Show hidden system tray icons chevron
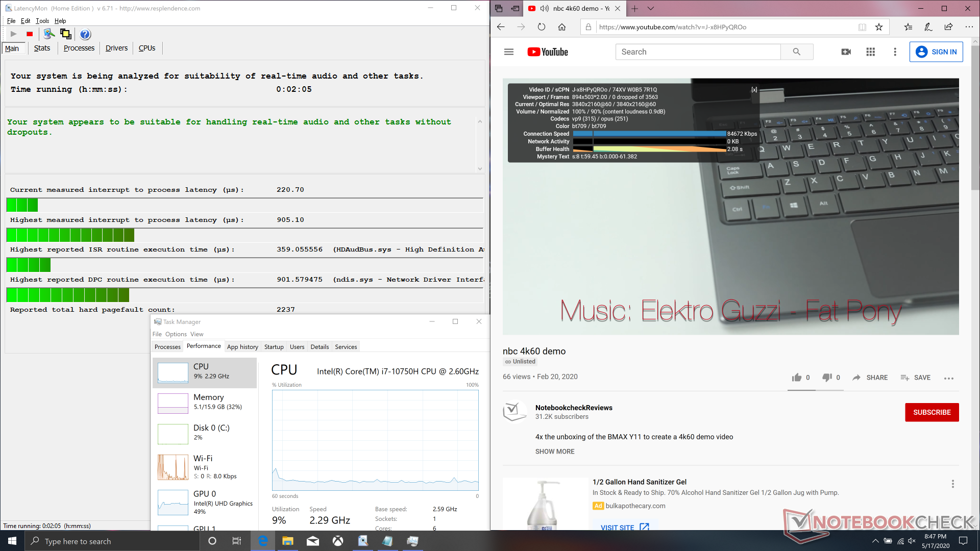This screenshot has height=551, width=980. [875, 541]
